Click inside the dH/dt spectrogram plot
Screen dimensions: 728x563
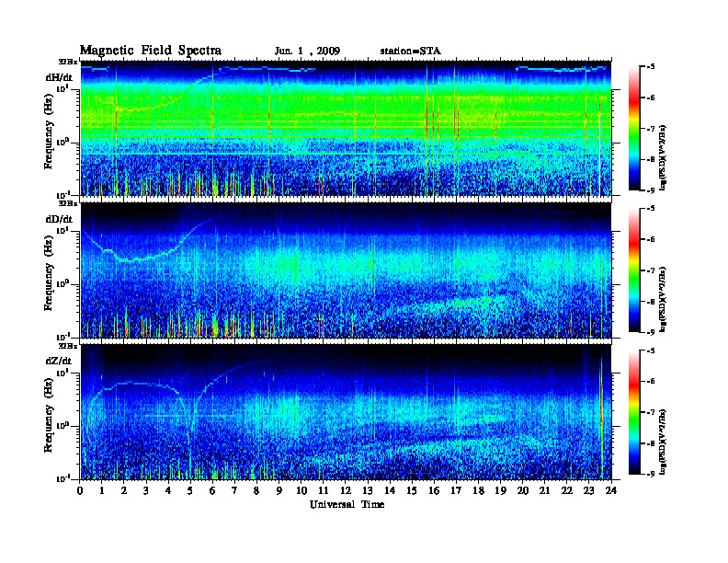346,128
